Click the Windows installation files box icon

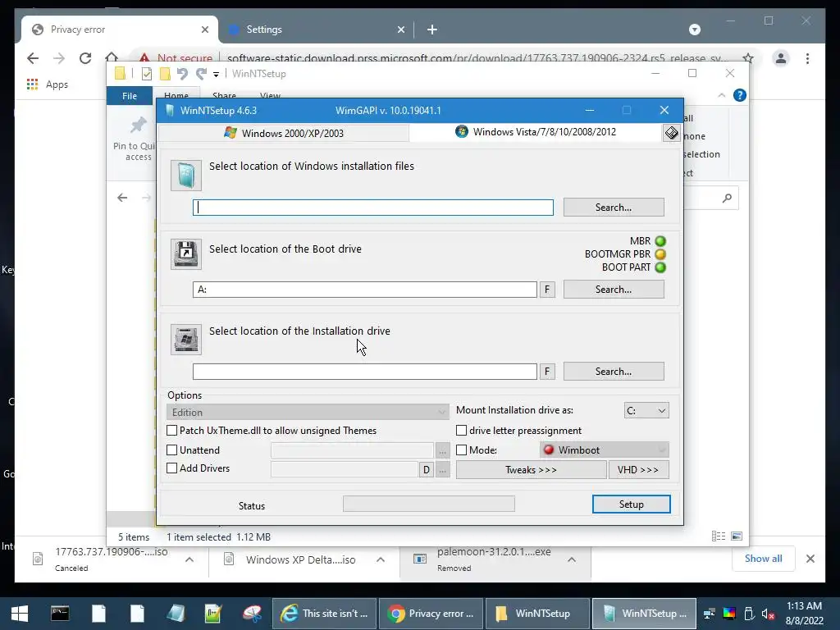click(x=186, y=176)
